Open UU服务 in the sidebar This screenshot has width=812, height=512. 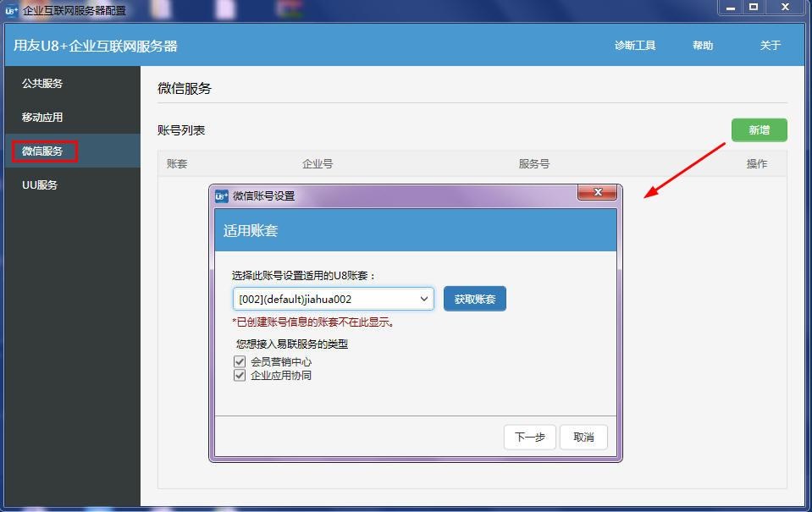click(39, 184)
